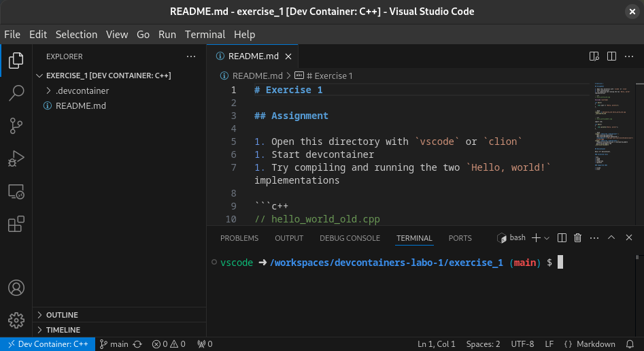Open the Remote Explorer view
The image size is (644, 351).
click(x=16, y=192)
